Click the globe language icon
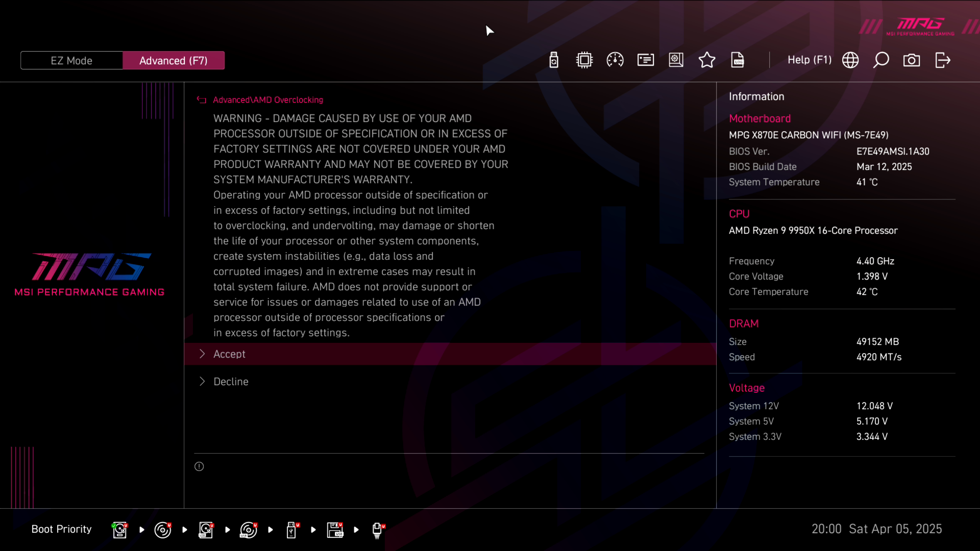Screen dimensions: 980x551 [x=850, y=60]
